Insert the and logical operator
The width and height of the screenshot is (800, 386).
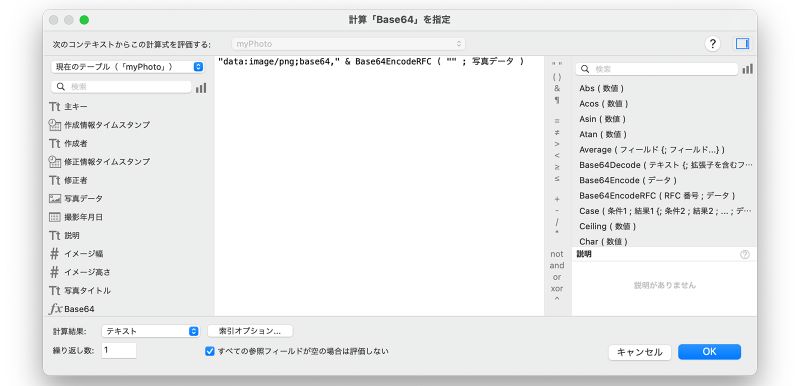click(557, 266)
